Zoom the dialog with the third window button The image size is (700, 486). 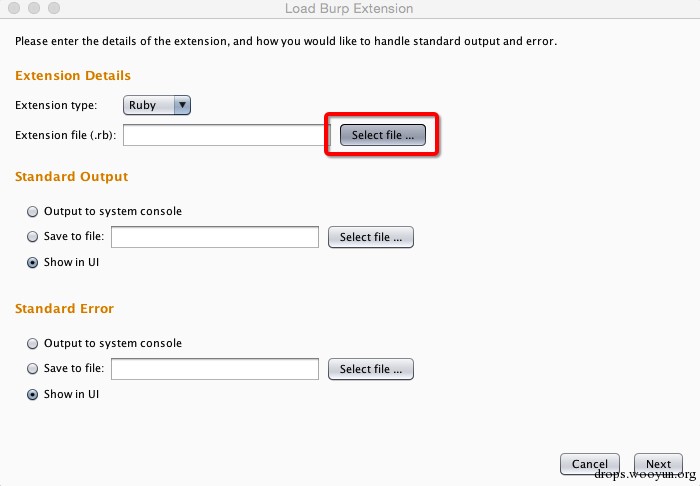point(51,8)
